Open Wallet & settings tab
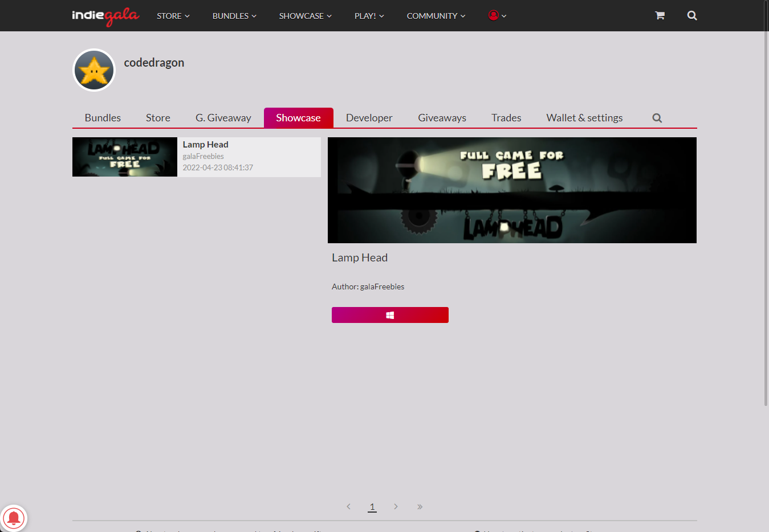Screen dimensions: 769x532 click(584, 118)
